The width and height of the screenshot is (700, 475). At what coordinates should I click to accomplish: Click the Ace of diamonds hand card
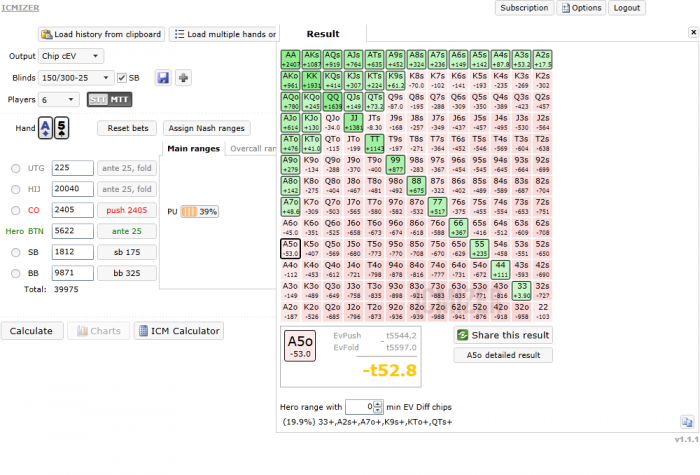46,128
